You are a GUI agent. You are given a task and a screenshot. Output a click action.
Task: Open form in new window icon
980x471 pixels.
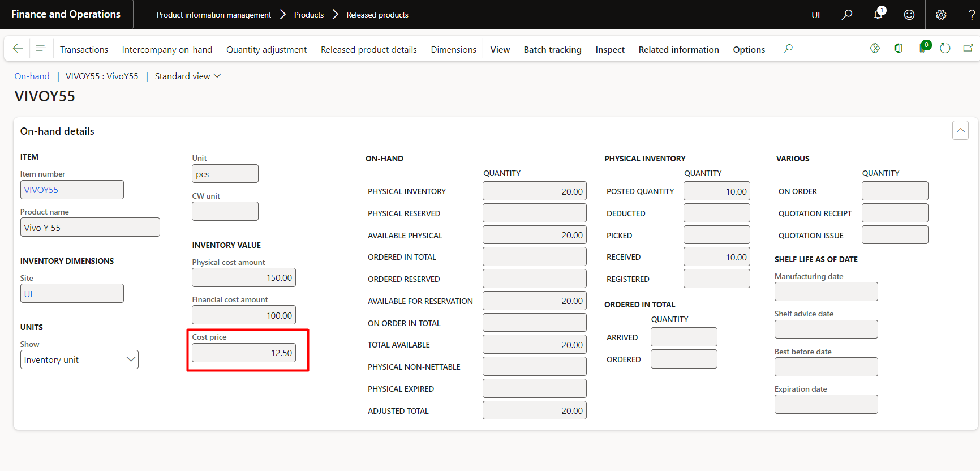pos(968,49)
